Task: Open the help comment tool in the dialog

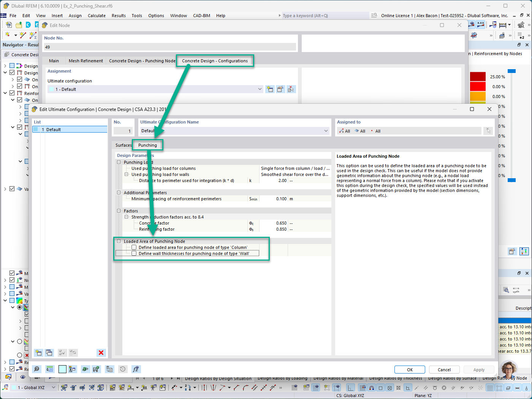Action: pyautogui.click(x=36, y=369)
